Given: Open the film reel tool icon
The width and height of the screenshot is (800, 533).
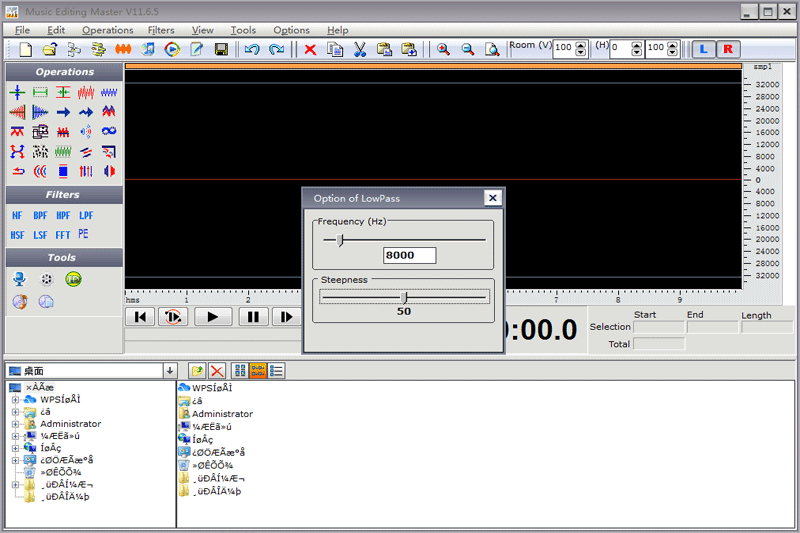Looking at the screenshot, I should [46, 279].
